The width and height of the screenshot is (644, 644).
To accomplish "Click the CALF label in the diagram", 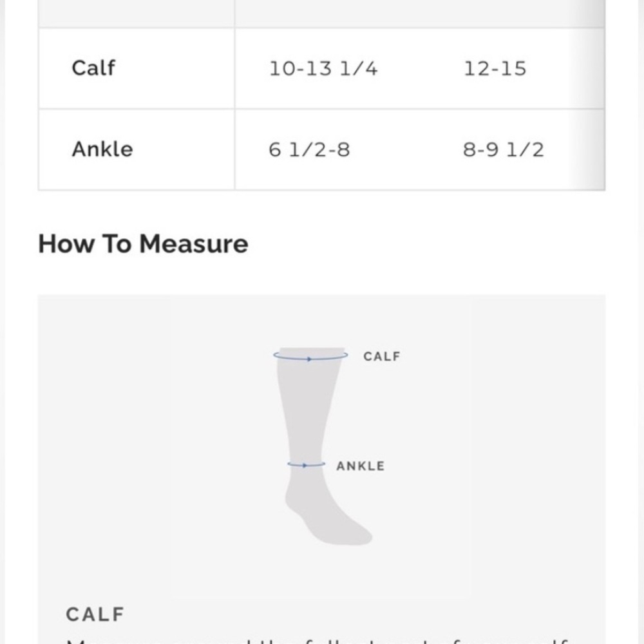I will point(381,356).
